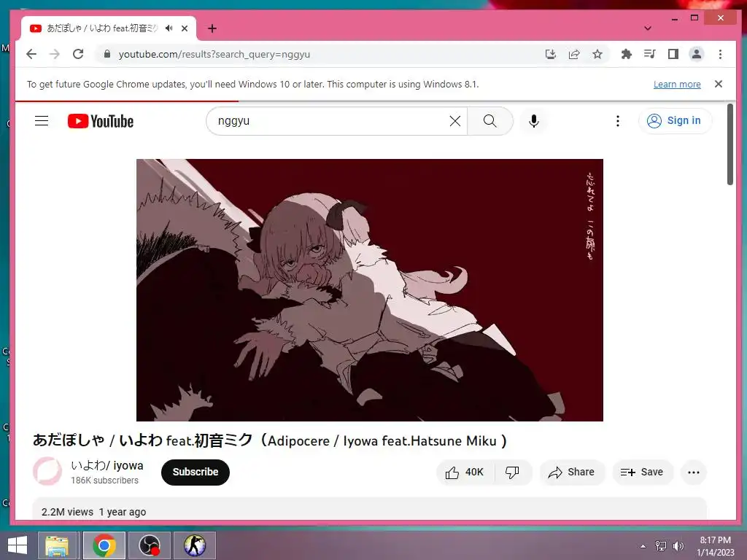Start voice search with the microphone
Image resolution: width=747 pixels, height=560 pixels.
pyautogui.click(x=534, y=121)
